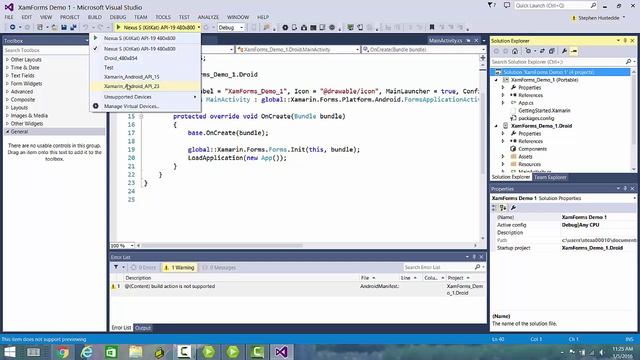Toggle Preview Selected Items in Solution Explorer
The height and width of the screenshot is (360, 640).
(574, 51)
